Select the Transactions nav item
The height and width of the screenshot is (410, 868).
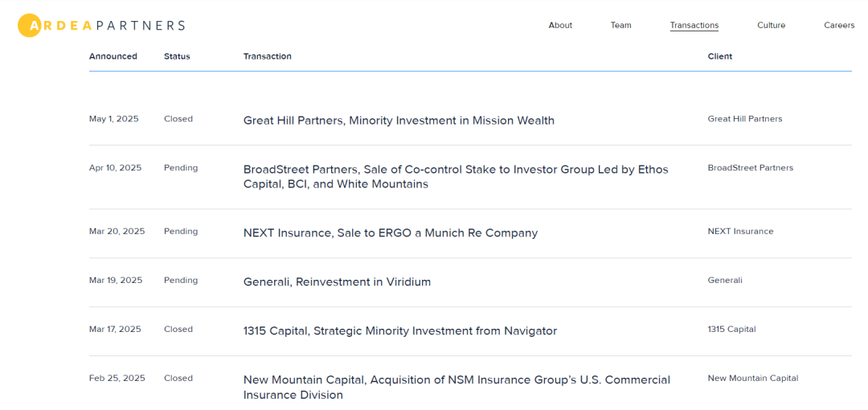click(x=694, y=26)
